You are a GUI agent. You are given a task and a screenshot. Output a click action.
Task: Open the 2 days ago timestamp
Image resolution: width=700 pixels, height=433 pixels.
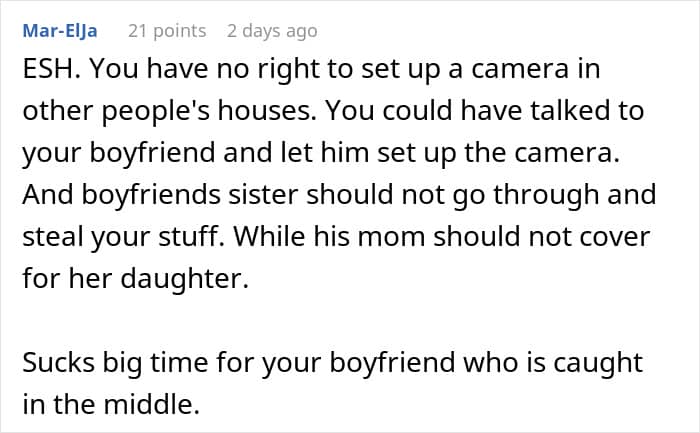click(272, 31)
